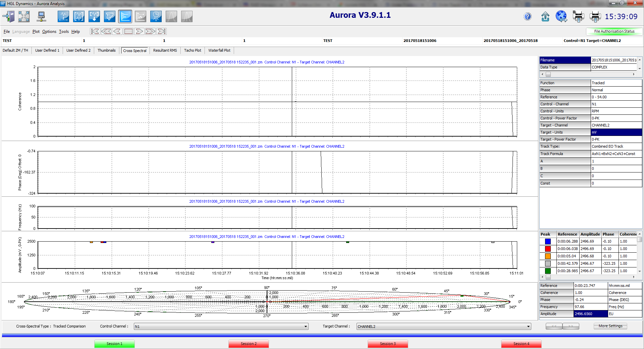Viewport: 644px width, 349px height.
Task: Click the clock waveform analysis icon
Action: (x=156, y=16)
